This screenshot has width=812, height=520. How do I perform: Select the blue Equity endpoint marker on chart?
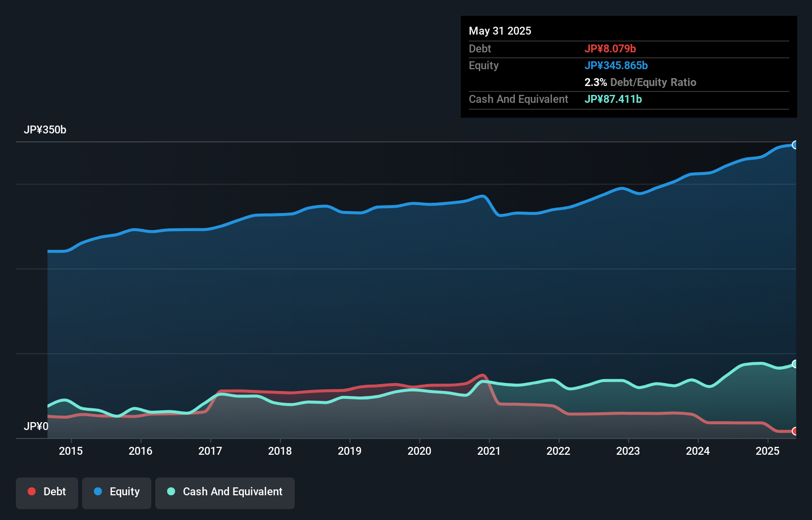[x=795, y=145]
